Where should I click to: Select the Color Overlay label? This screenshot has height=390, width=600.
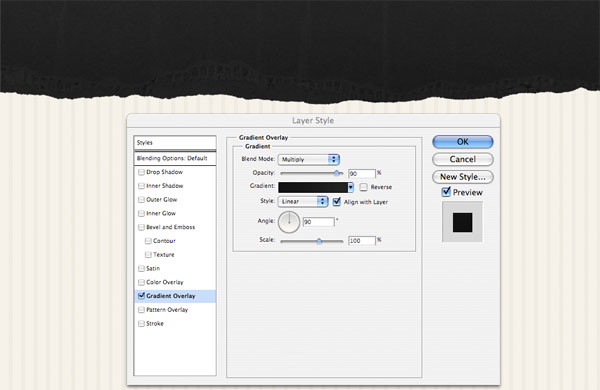pyautogui.click(x=165, y=282)
